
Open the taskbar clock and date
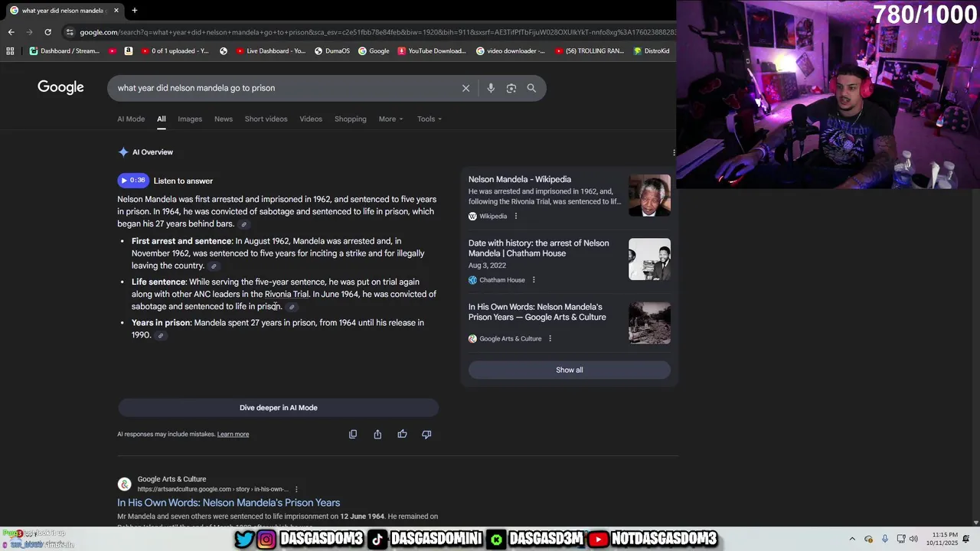pos(945,539)
